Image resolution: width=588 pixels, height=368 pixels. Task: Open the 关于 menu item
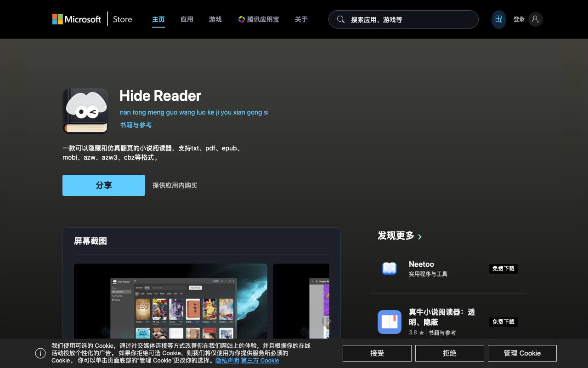coord(301,19)
